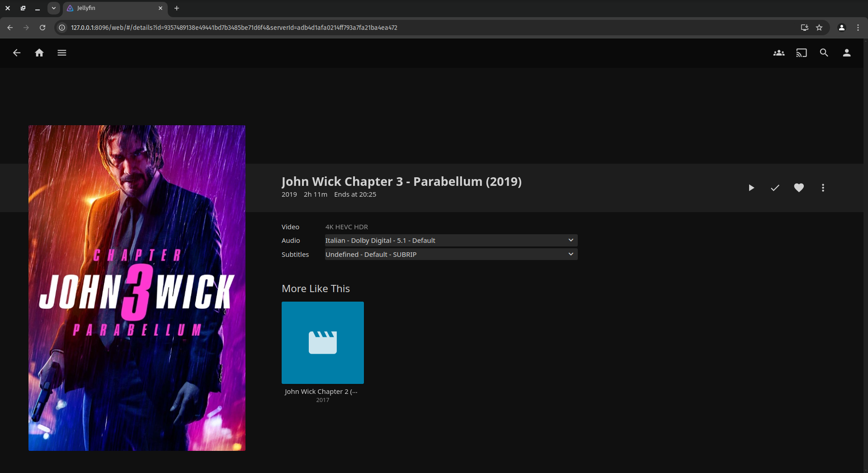This screenshot has width=868, height=473.
Task: Open the more options three-dot menu
Action: click(x=823, y=188)
